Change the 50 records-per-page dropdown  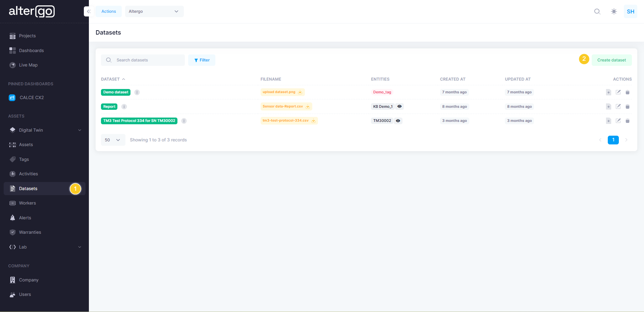(113, 140)
